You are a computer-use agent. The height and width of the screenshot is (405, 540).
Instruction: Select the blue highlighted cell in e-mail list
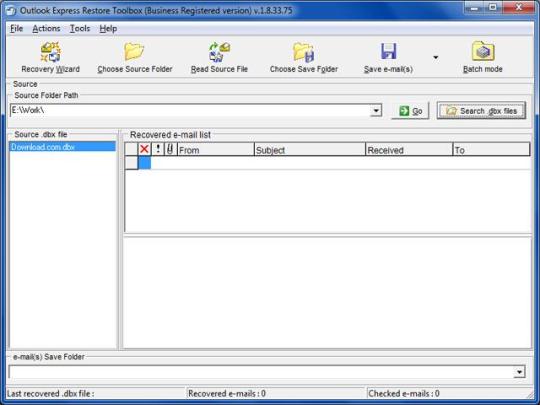coord(144,163)
